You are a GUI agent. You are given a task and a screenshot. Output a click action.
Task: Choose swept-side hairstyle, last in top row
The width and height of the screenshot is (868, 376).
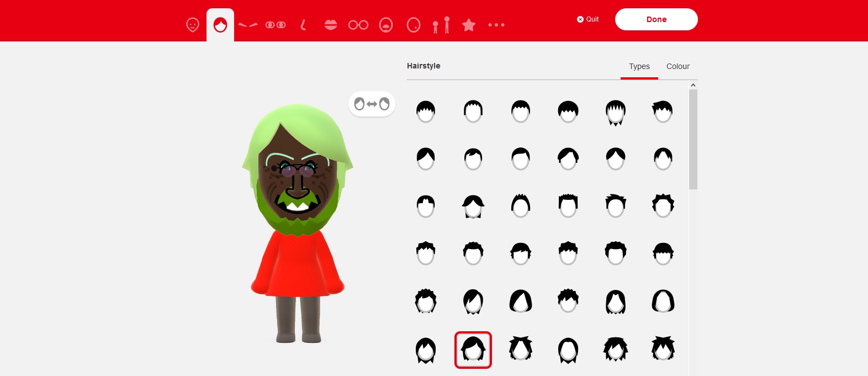pyautogui.click(x=663, y=112)
